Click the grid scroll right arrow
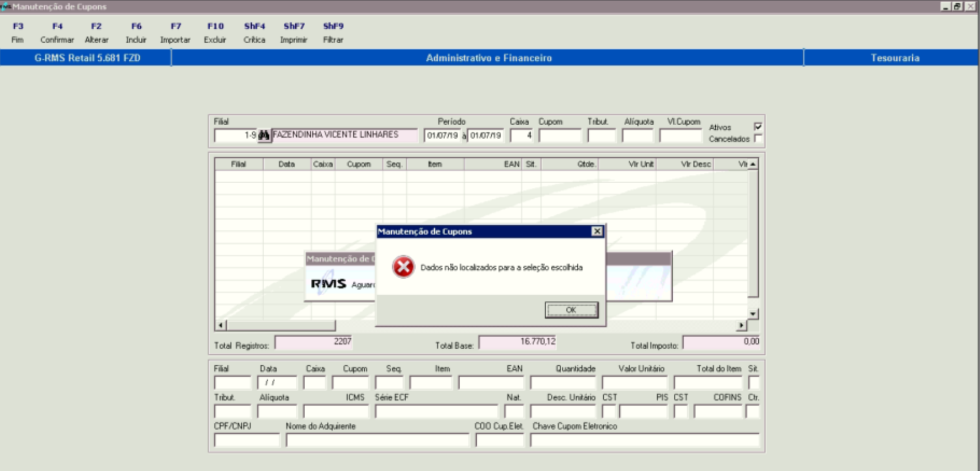The width and height of the screenshot is (980, 471). (742, 325)
